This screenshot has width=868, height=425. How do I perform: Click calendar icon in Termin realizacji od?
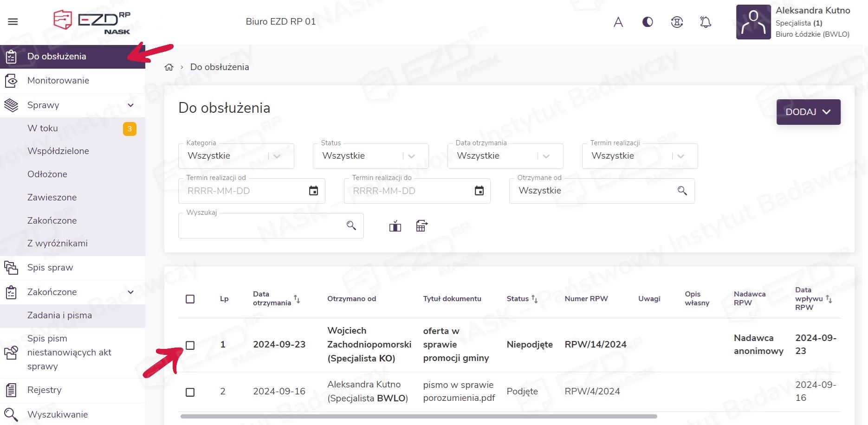313,191
